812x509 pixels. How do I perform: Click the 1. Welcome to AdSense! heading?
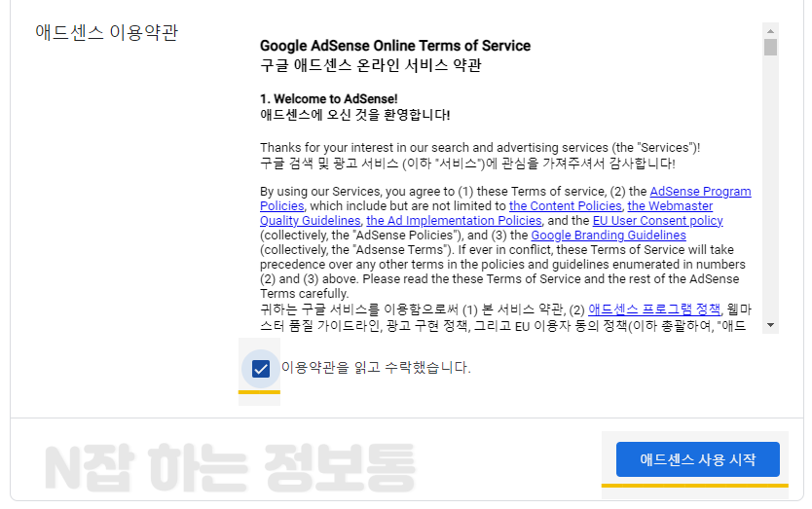(x=329, y=99)
